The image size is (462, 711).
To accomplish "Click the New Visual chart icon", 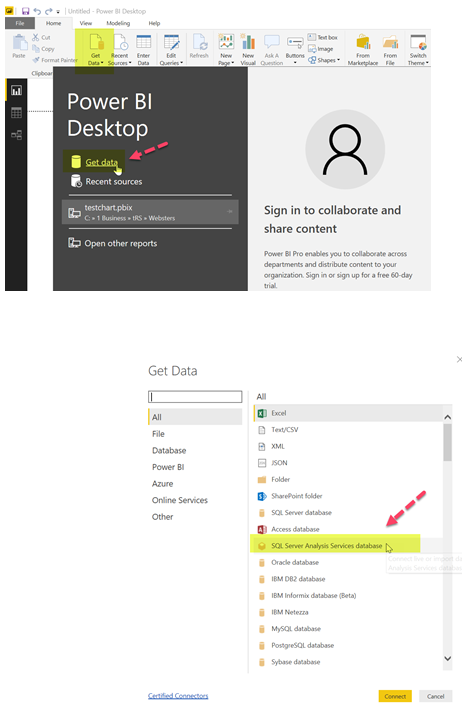I will coord(248,42).
